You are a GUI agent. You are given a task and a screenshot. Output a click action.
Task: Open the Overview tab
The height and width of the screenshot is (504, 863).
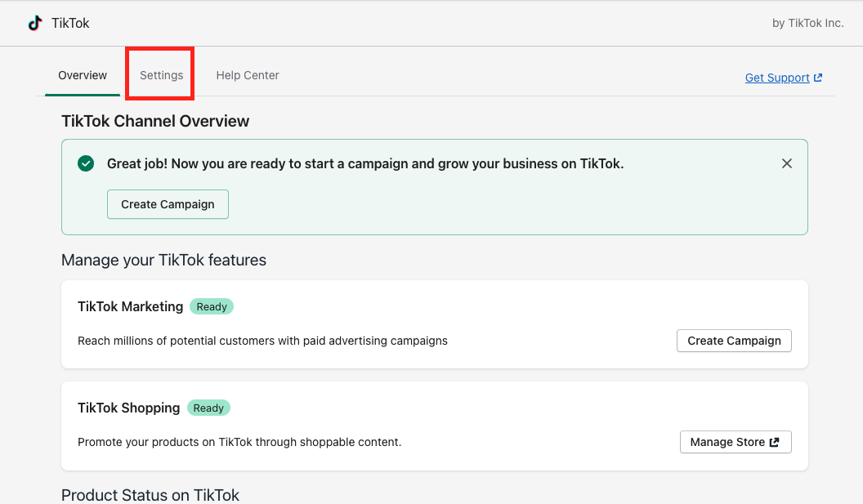(83, 75)
